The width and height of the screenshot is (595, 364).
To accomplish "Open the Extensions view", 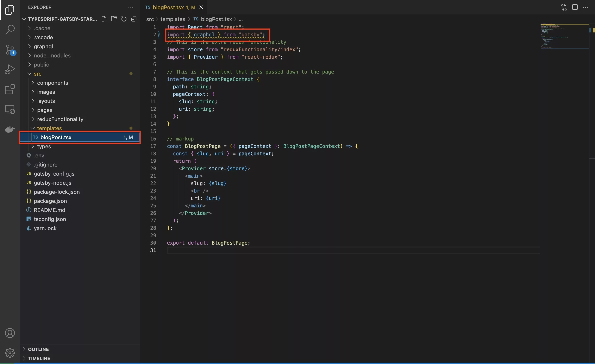I will pyautogui.click(x=10, y=89).
